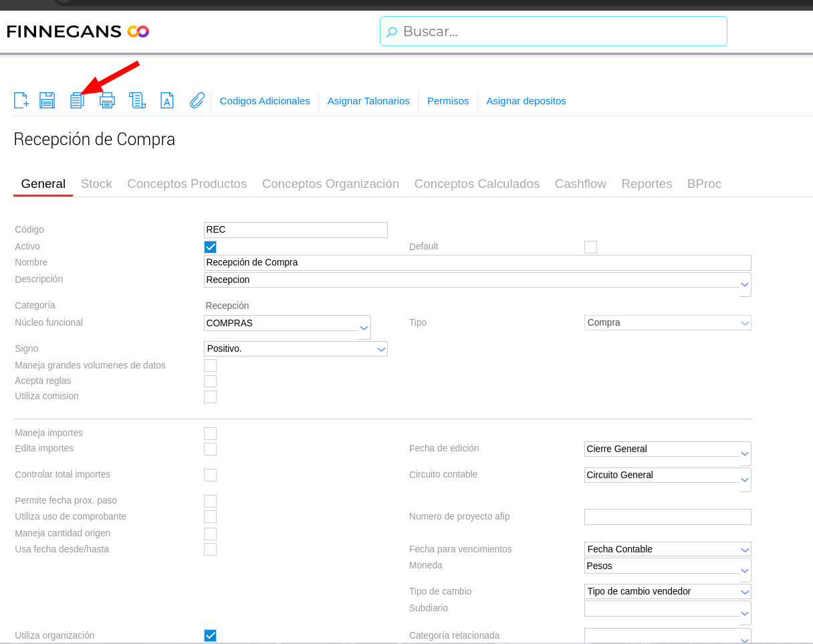Click the Finnegans logo
This screenshot has width=813, height=644.
(x=78, y=31)
